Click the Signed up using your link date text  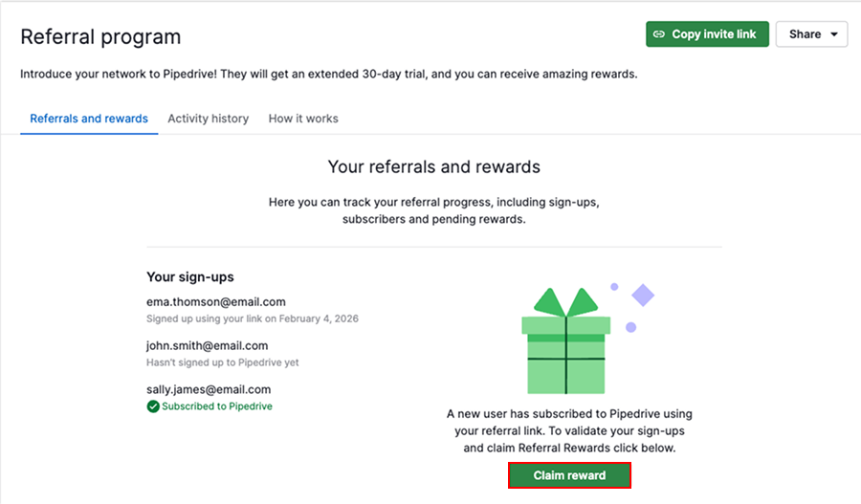coord(252,318)
